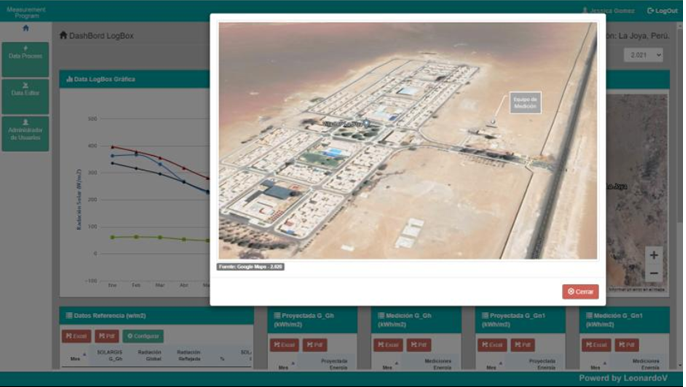
Task: Export Proyectada G_Gn1 to Excel
Action: pyautogui.click(x=492, y=345)
